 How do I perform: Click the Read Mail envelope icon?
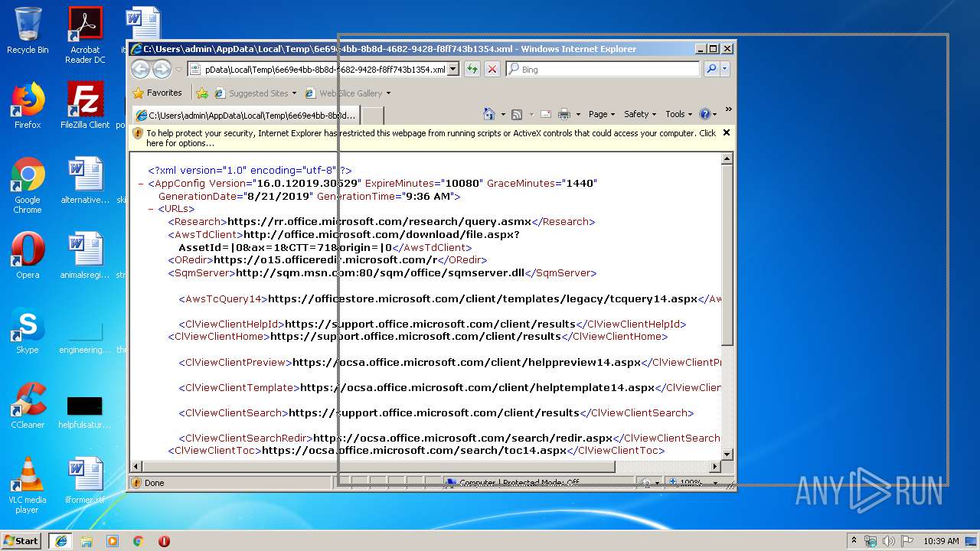click(x=546, y=114)
